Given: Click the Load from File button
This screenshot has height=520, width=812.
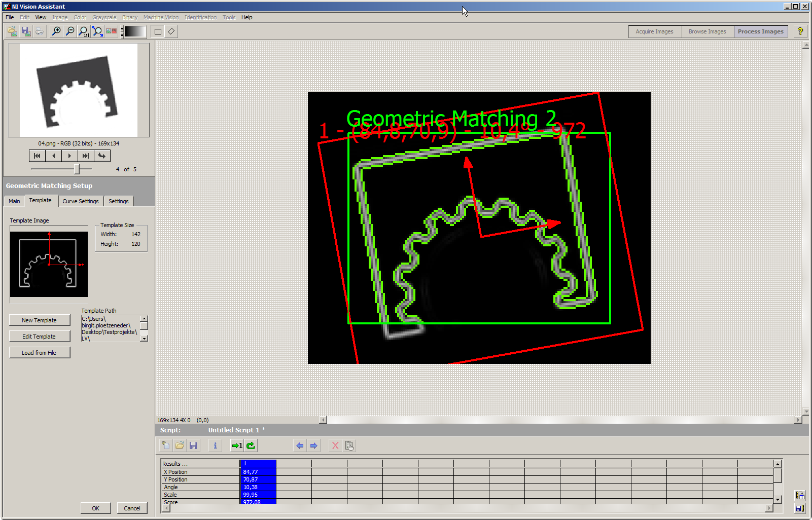Looking at the screenshot, I should 40,353.
